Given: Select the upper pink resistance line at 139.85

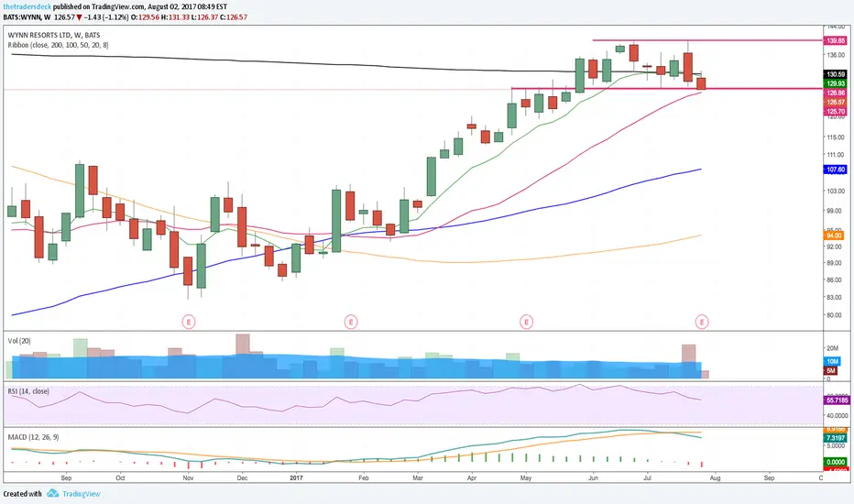Looking at the screenshot, I should click(707, 40).
